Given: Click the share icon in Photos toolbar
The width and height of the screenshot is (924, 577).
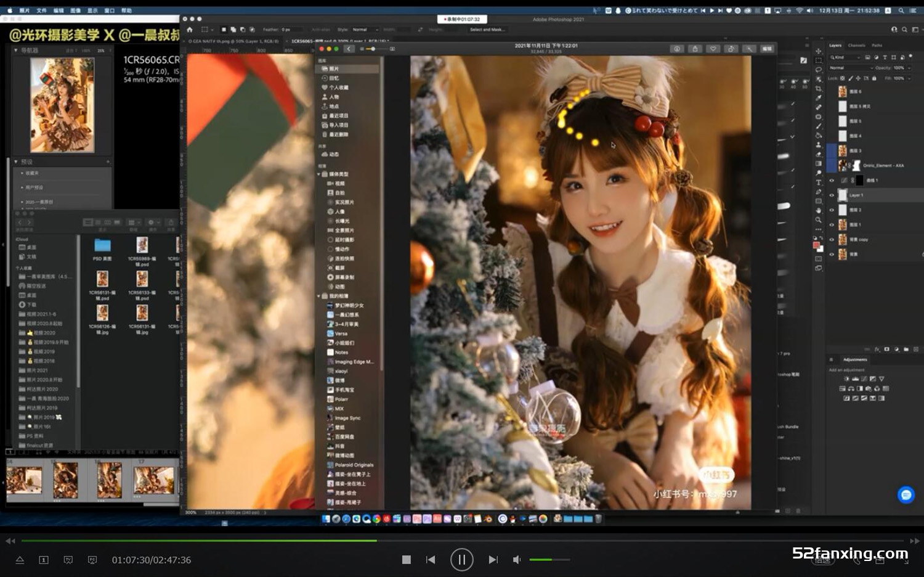Looking at the screenshot, I should point(695,49).
